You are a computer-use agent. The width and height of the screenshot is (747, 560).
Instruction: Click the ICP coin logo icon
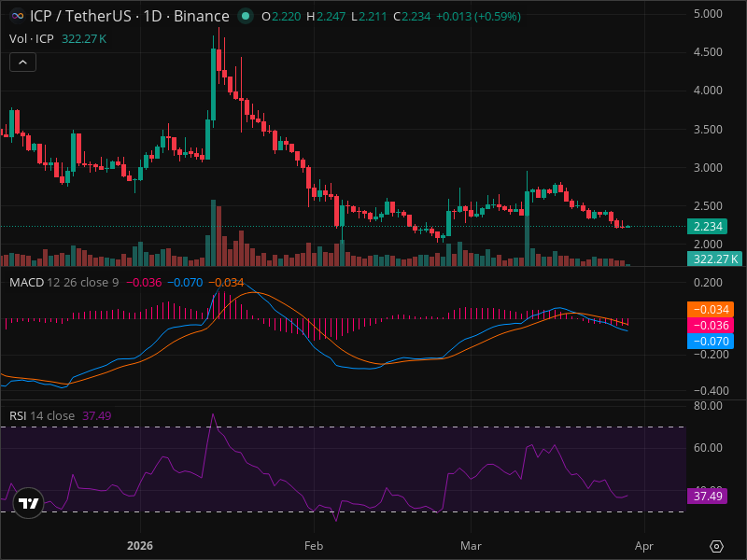(x=17, y=16)
